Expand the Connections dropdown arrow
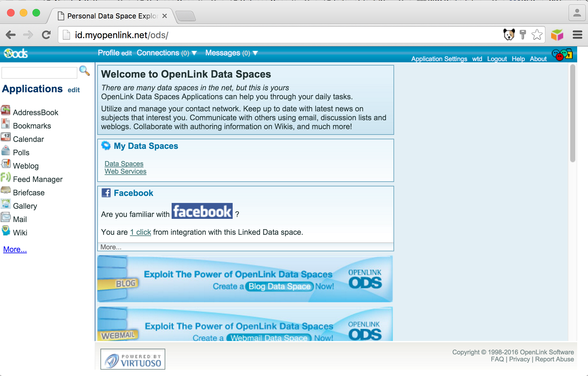 (x=194, y=53)
